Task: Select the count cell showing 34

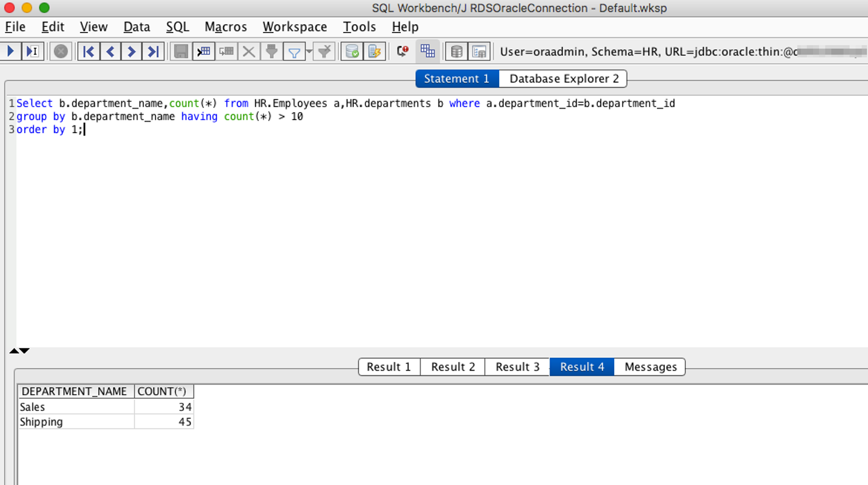Action: [x=164, y=407]
